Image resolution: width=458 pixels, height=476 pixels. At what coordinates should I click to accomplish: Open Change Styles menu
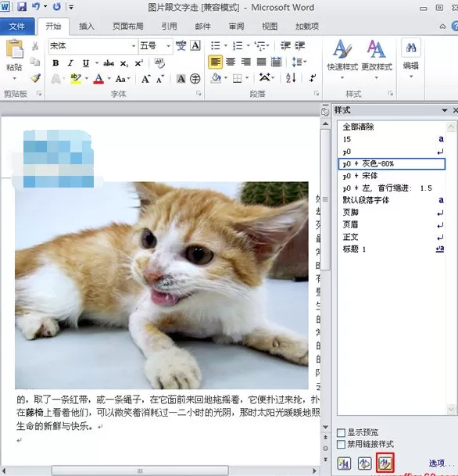pyautogui.click(x=377, y=59)
